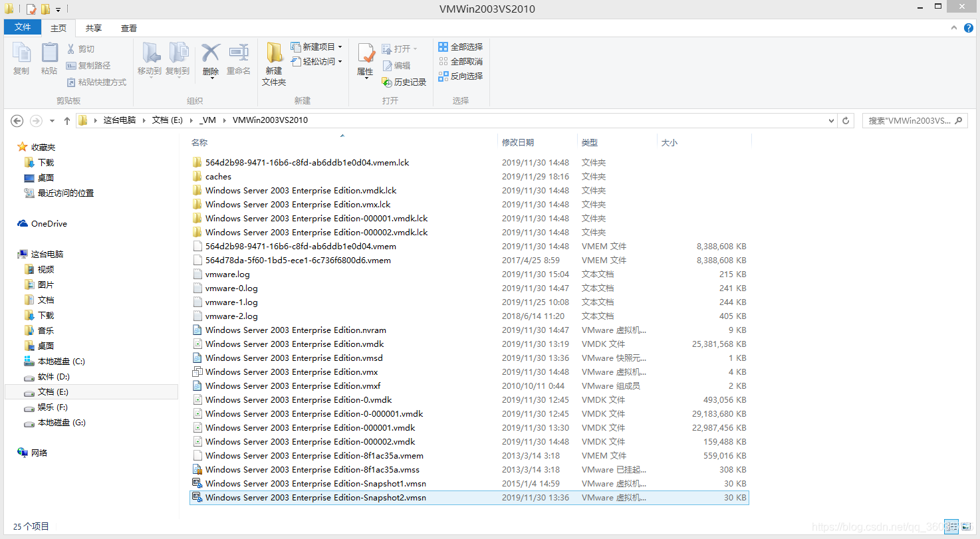
Task: Select Windows Server 2003 Enterprise Edition.vmxf file
Action: 293,386
